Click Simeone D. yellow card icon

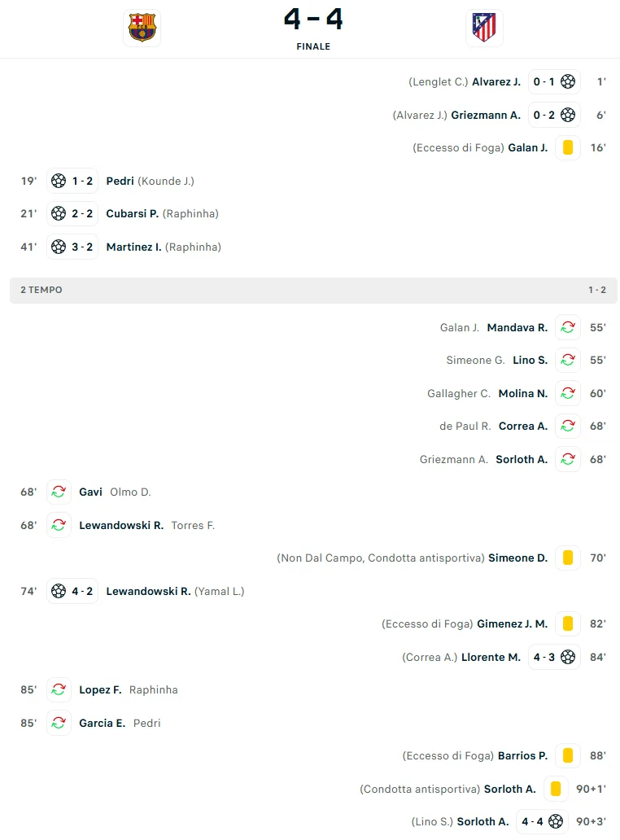[x=568, y=558]
